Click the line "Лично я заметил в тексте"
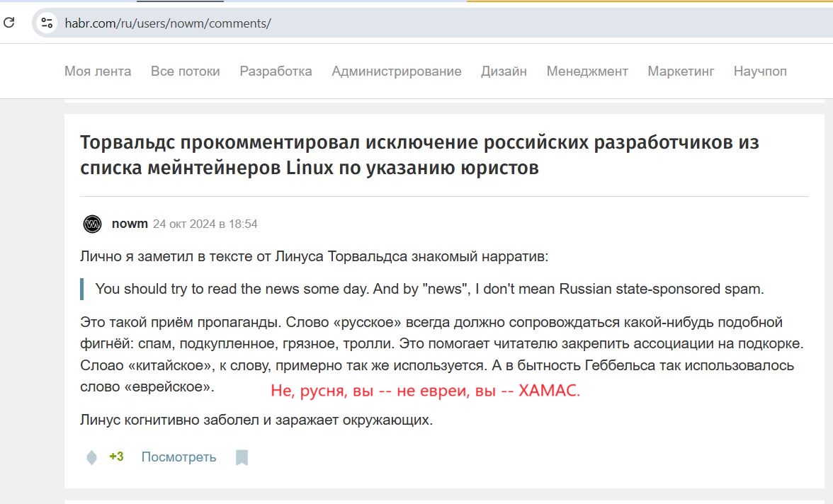The height and width of the screenshot is (504, 833). click(314, 256)
